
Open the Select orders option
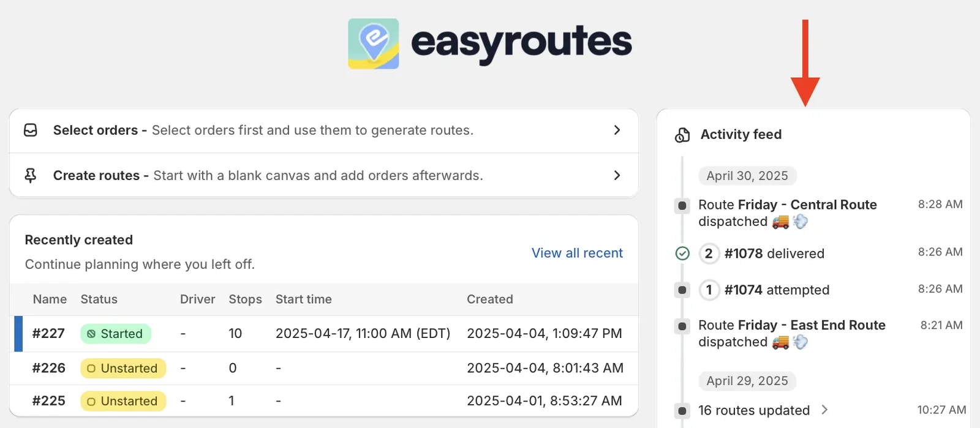coord(324,130)
